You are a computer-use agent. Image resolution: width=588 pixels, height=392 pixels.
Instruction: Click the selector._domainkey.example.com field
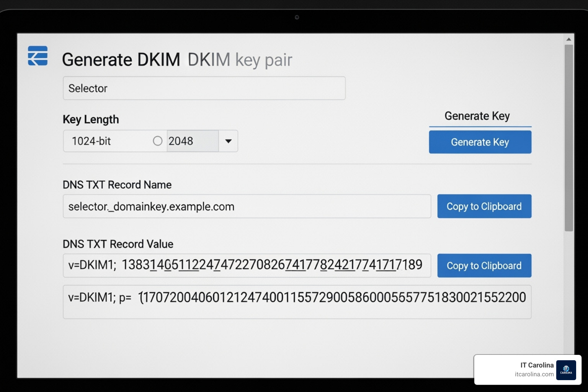click(x=247, y=207)
